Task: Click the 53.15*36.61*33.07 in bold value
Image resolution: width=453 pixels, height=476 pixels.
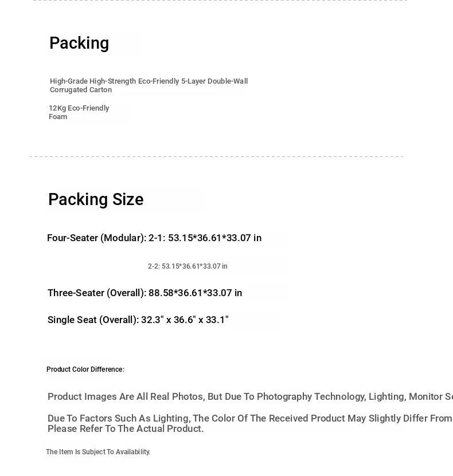Action: coord(214,238)
